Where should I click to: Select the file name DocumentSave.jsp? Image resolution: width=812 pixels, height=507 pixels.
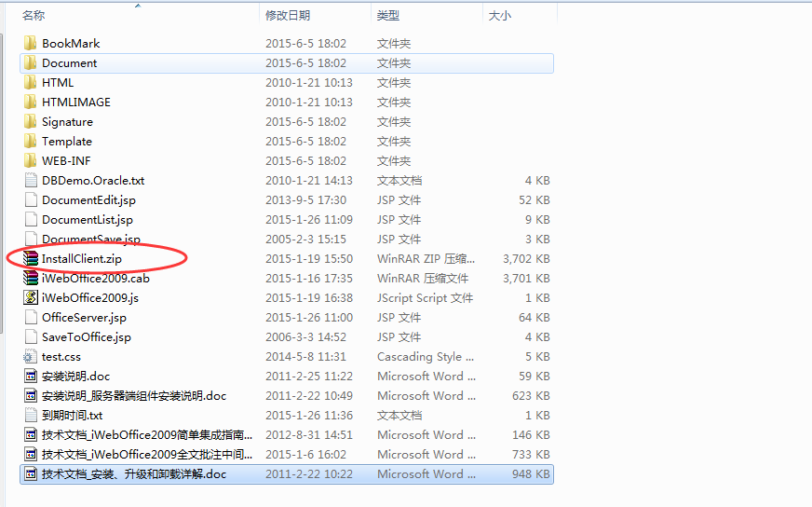91,239
